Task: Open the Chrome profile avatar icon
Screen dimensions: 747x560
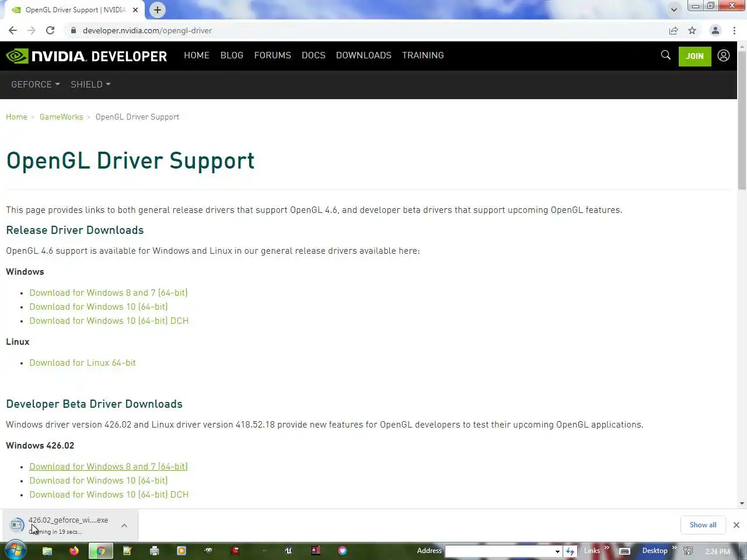Action: tap(715, 30)
